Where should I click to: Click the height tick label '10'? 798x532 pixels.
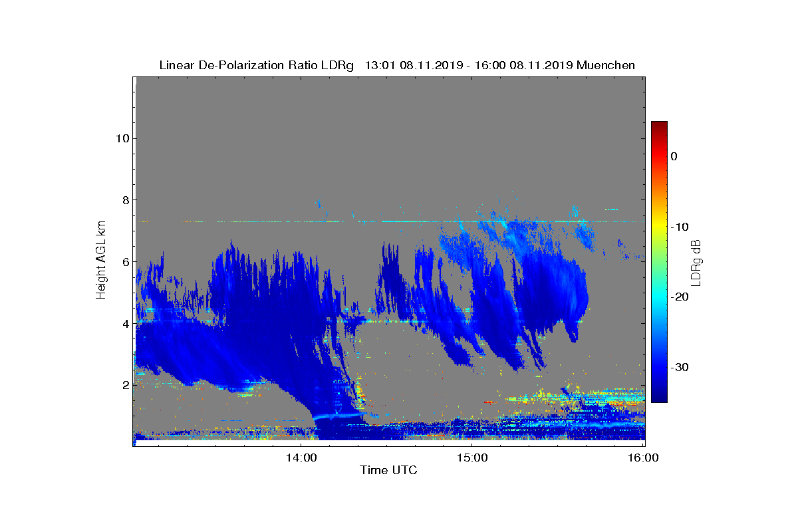click(x=122, y=138)
